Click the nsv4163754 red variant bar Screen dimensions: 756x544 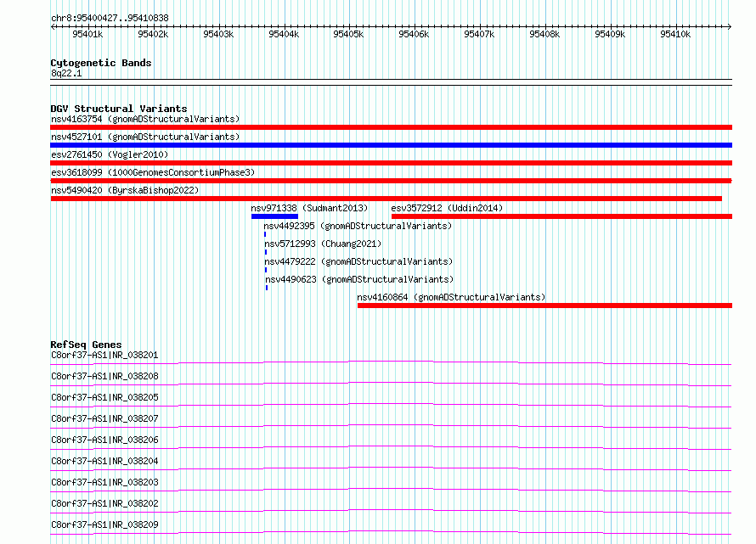pos(391,127)
